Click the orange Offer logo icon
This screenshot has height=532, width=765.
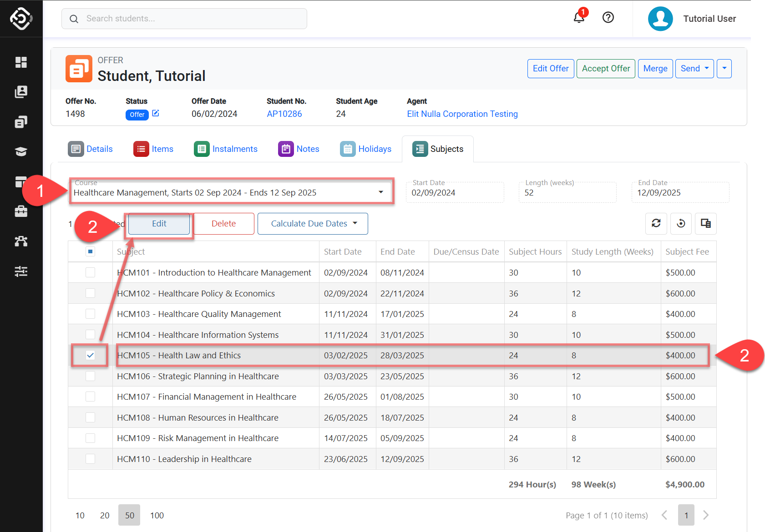pyautogui.click(x=79, y=69)
